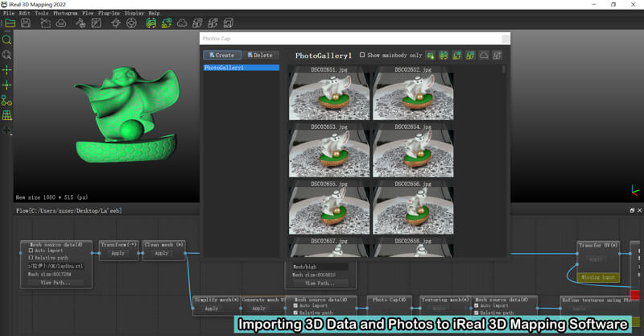Float the Flow panel using its detach icon
The height and width of the screenshot is (336, 644).
pos(632,210)
